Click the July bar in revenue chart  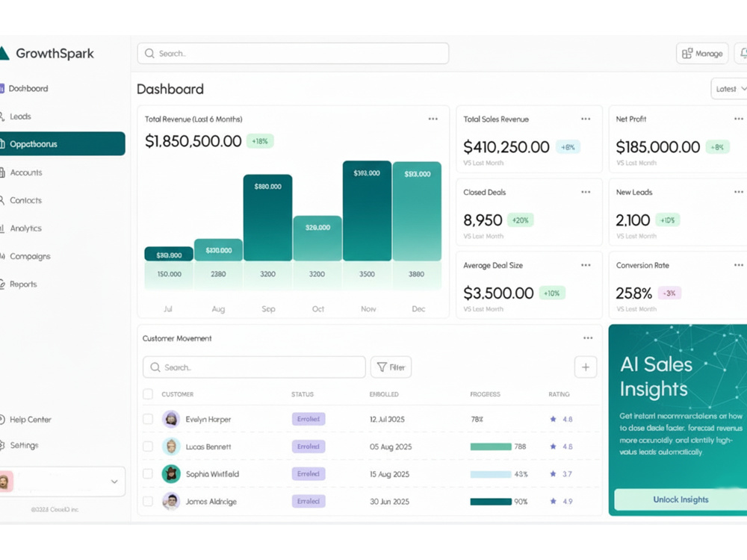[169, 254]
